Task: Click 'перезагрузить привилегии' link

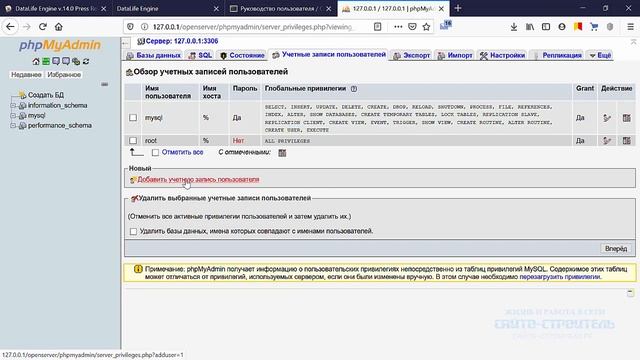Action: click(x=560, y=277)
